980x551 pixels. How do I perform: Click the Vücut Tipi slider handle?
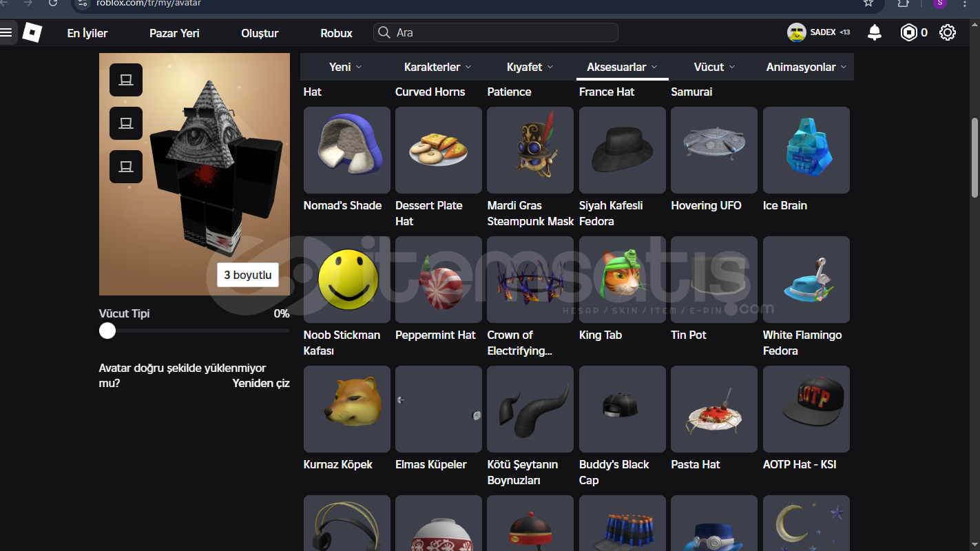107,331
